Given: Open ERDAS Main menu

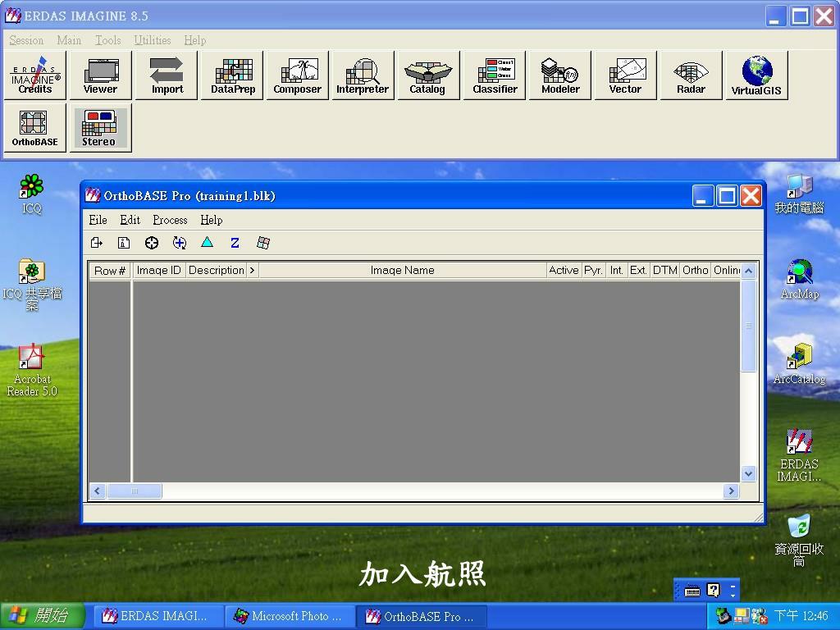Looking at the screenshot, I should (69, 40).
